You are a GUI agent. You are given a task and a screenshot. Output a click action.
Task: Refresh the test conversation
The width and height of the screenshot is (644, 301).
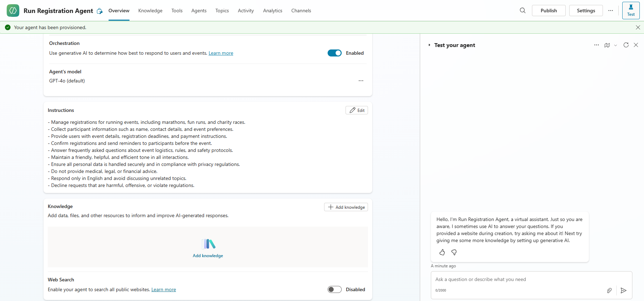click(626, 45)
